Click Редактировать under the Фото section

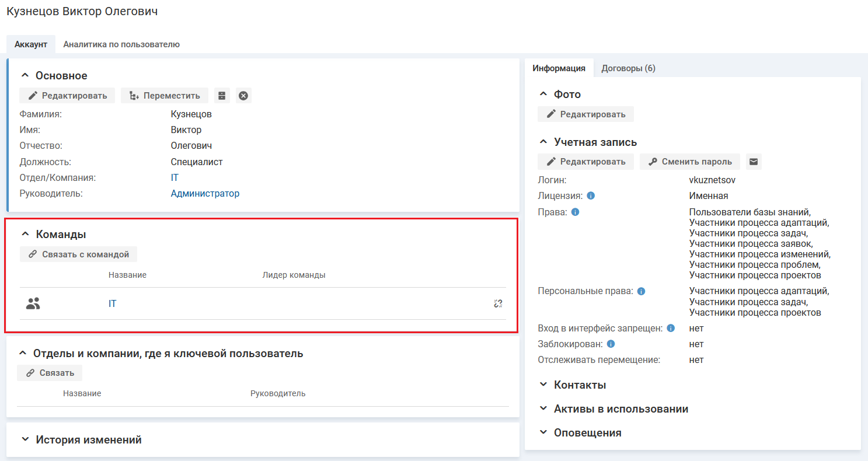pos(585,114)
